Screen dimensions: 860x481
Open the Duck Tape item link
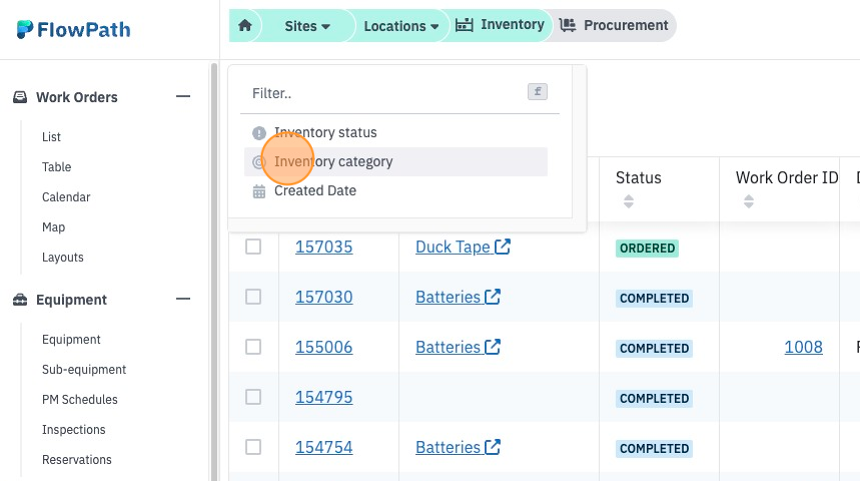pyautogui.click(x=463, y=247)
